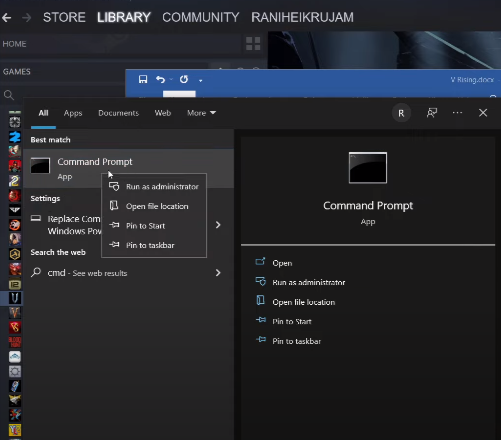Save the Word document via floppy icon
501x440 pixels.
point(143,79)
